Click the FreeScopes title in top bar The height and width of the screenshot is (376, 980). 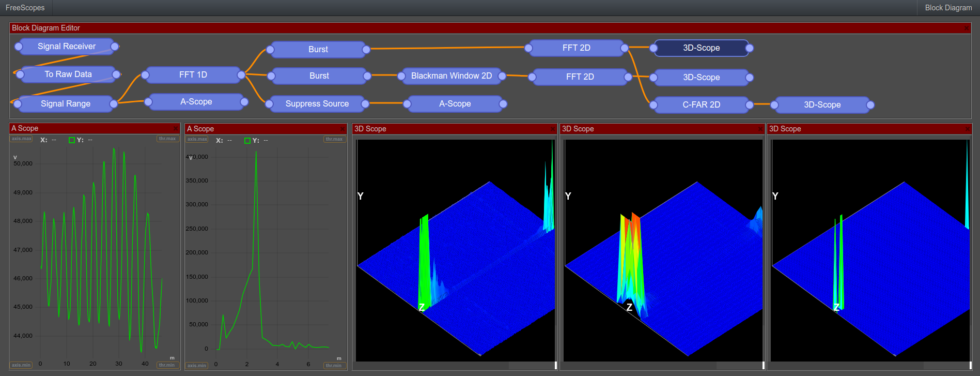[25, 8]
